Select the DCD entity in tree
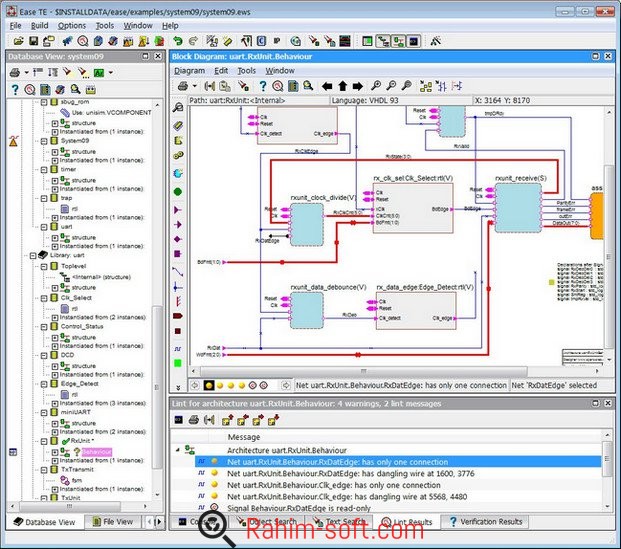Image resolution: width=621 pixels, height=549 pixels. click(67, 355)
